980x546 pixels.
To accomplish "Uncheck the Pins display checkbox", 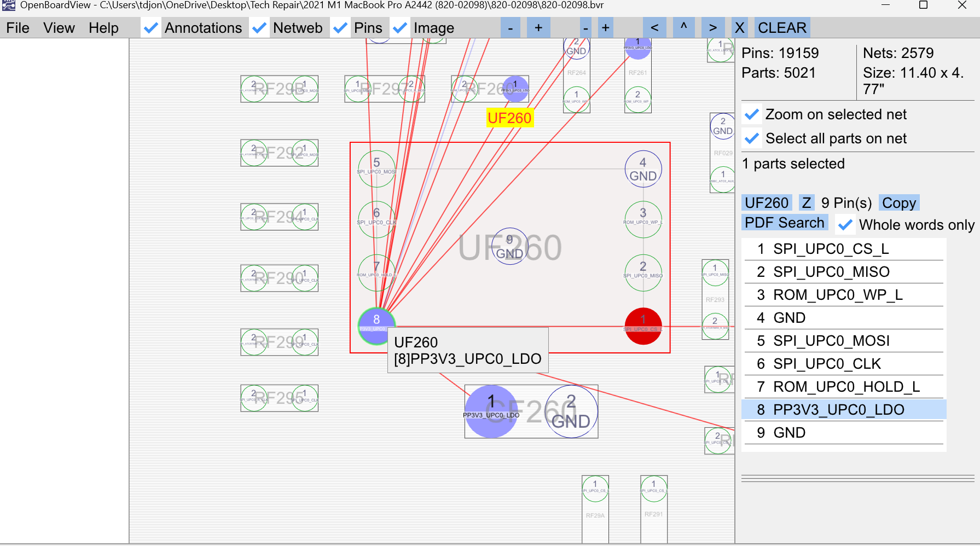I will pos(340,28).
